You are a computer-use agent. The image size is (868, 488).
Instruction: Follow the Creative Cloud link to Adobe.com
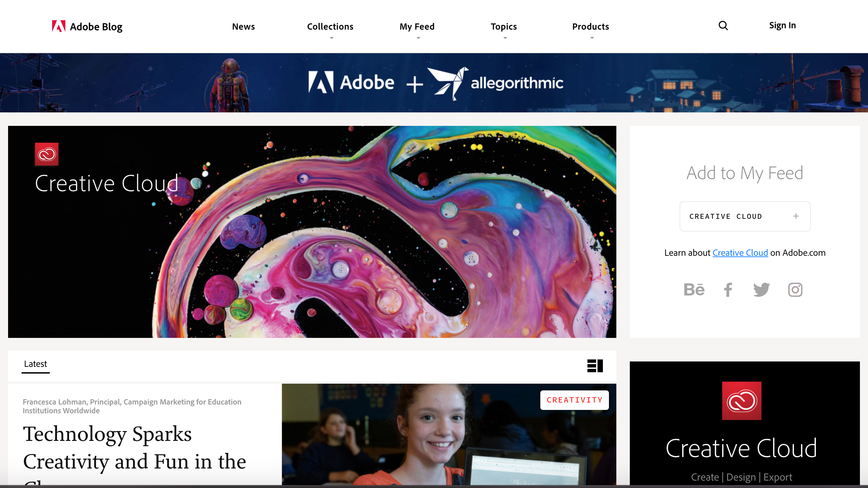740,253
